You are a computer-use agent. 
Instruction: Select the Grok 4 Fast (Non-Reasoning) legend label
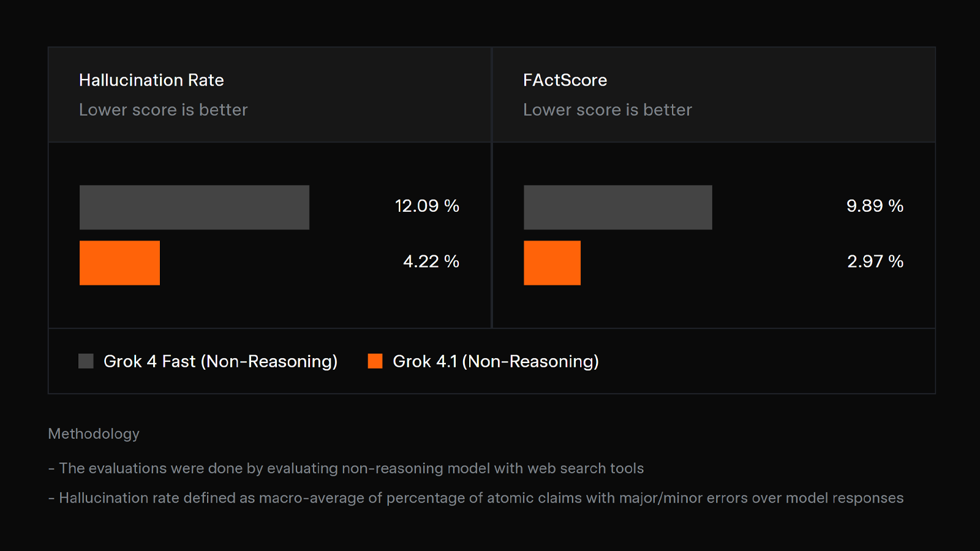[x=221, y=361]
